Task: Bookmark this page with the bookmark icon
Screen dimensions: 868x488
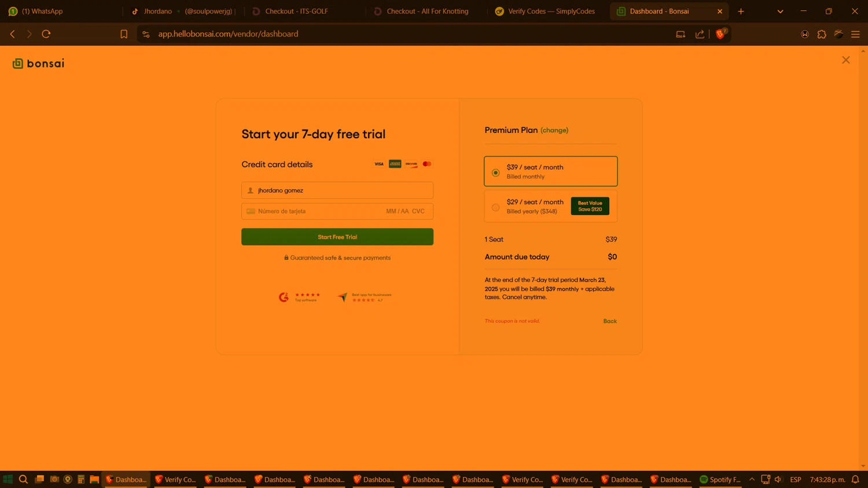Action: click(x=124, y=34)
